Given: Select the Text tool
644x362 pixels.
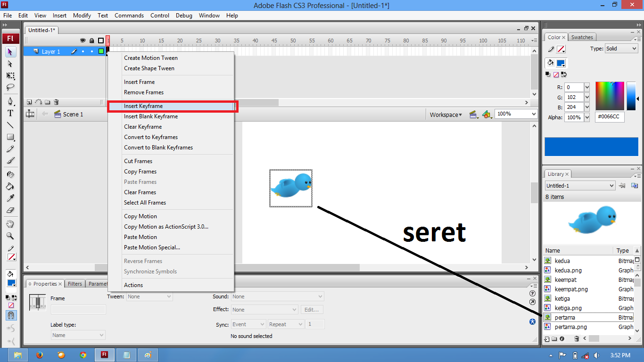Looking at the screenshot, I should click(x=10, y=113).
